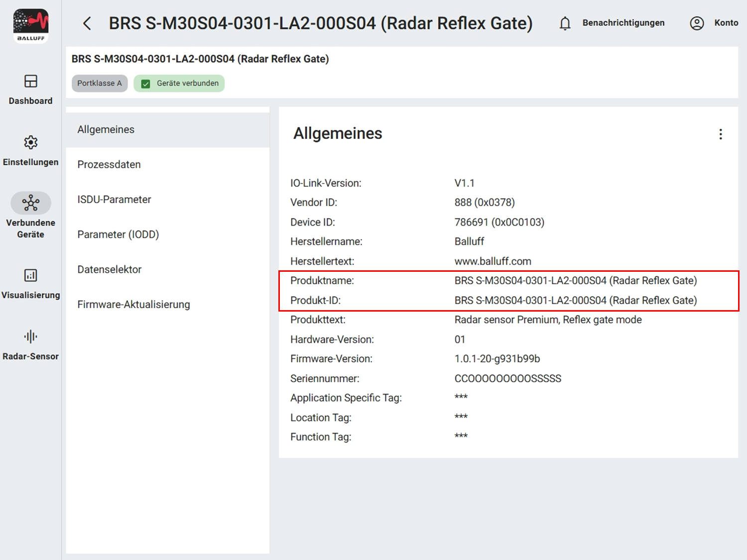The height and width of the screenshot is (560, 747).
Task: Open the Konto account icon
Action: pyautogui.click(x=697, y=23)
